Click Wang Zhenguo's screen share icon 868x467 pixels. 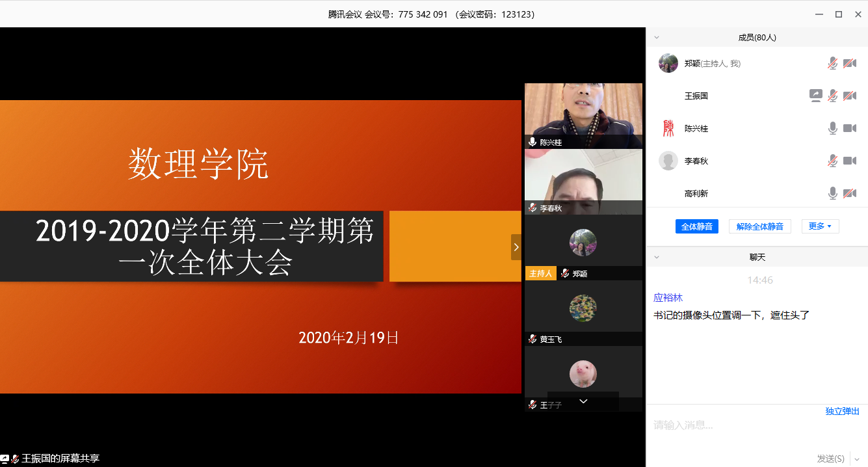815,96
